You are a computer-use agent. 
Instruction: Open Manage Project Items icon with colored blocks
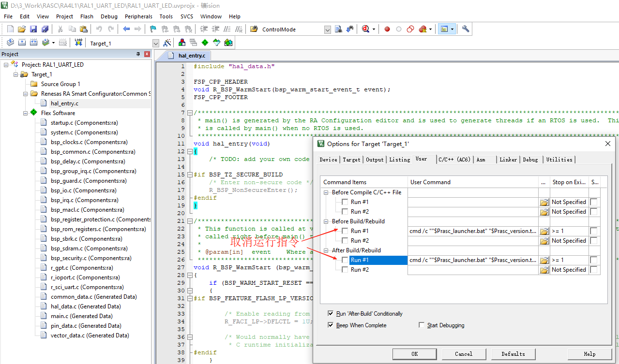click(182, 43)
